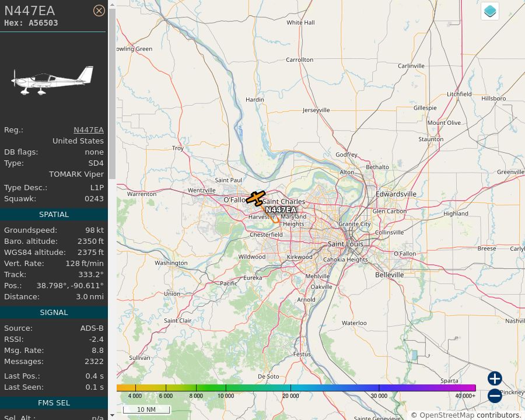Click the Vert. Rate value 128 ft/min
The image size is (525, 420).
(x=85, y=263)
